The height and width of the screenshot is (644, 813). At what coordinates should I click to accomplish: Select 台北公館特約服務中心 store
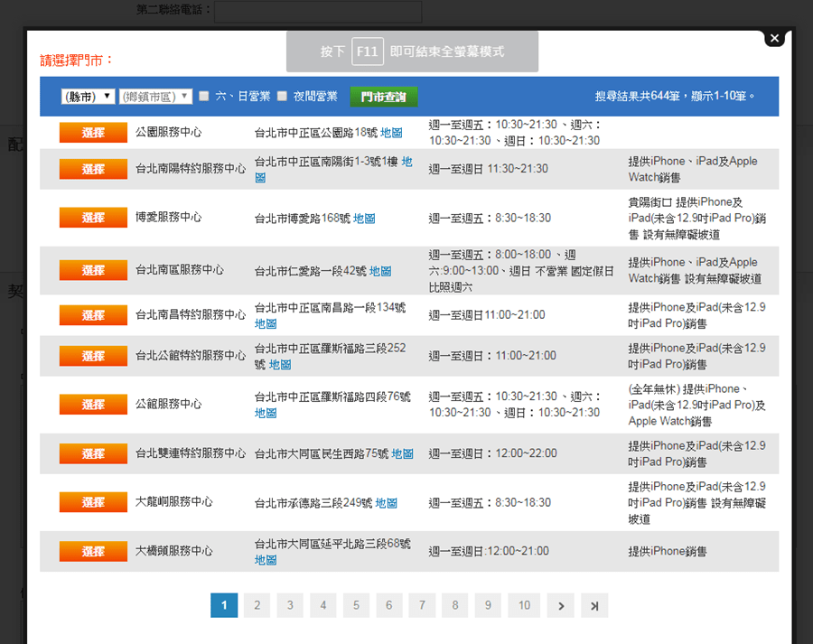pyautogui.click(x=93, y=356)
